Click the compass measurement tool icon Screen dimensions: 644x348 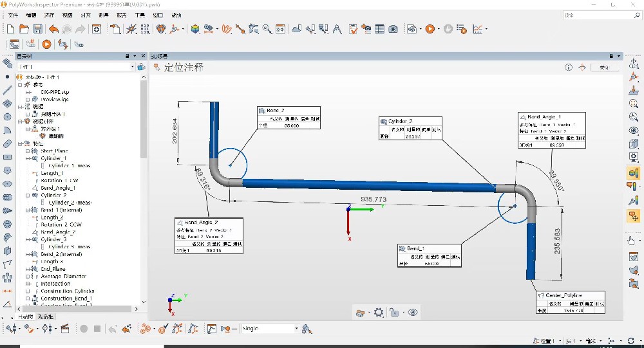click(x=337, y=29)
